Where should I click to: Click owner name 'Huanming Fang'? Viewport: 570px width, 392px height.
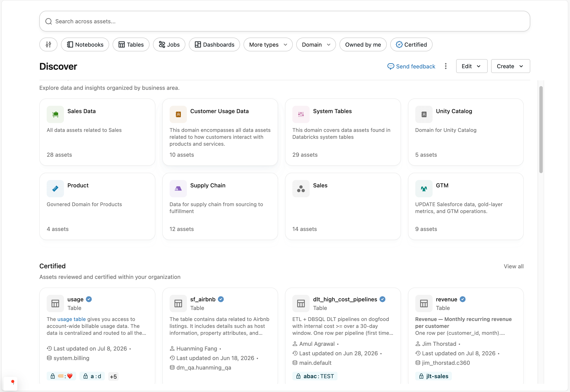pos(197,349)
